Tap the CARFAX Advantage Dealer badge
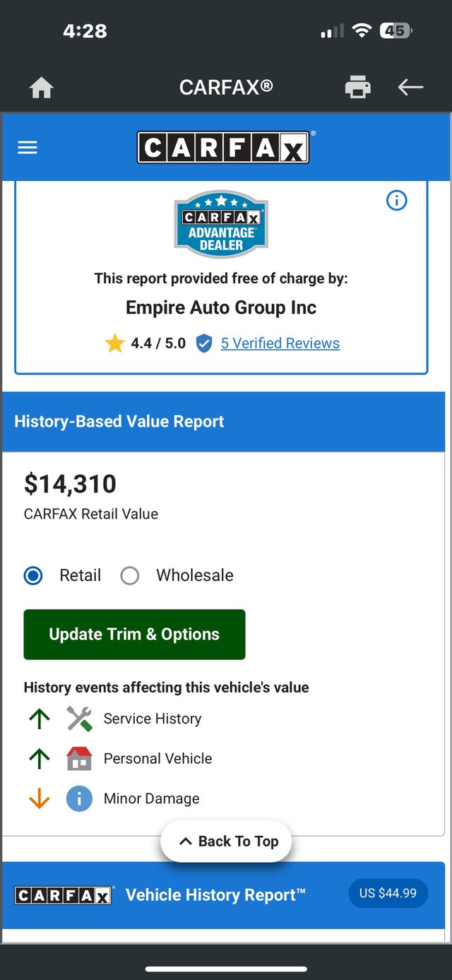This screenshot has height=980, width=452. point(221,225)
